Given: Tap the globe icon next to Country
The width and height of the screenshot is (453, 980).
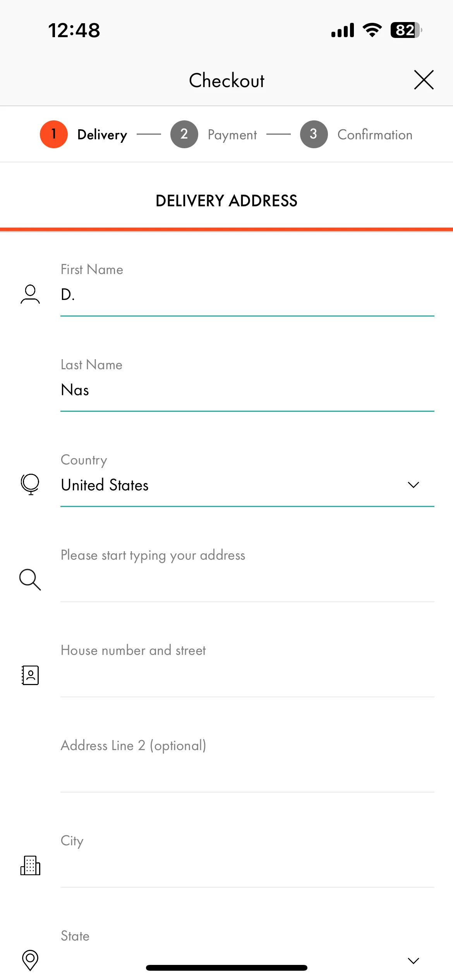Looking at the screenshot, I should 30,484.
